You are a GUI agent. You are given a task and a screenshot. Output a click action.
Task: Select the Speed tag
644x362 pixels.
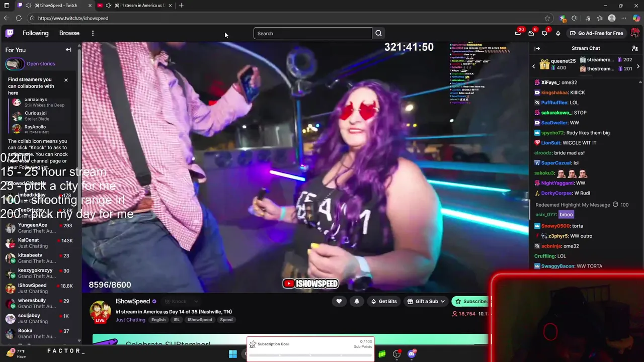[226, 320]
